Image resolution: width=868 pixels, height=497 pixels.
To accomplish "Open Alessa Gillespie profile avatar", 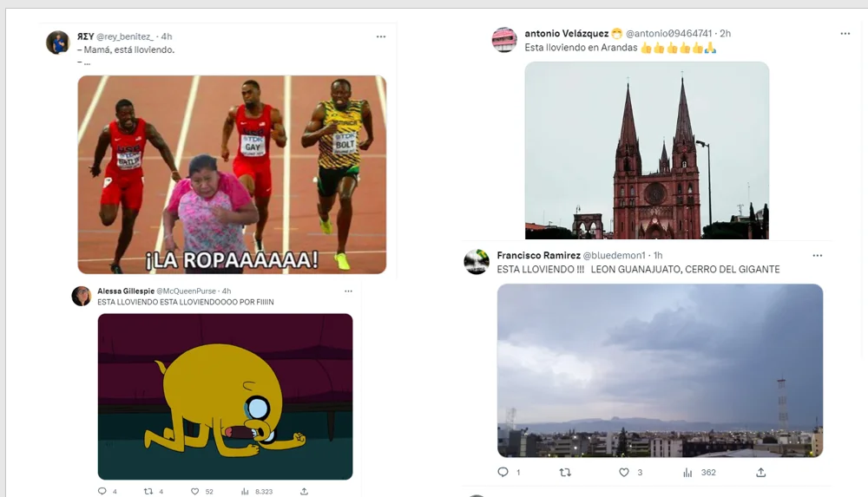I will pyautogui.click(x=82, y=296).
